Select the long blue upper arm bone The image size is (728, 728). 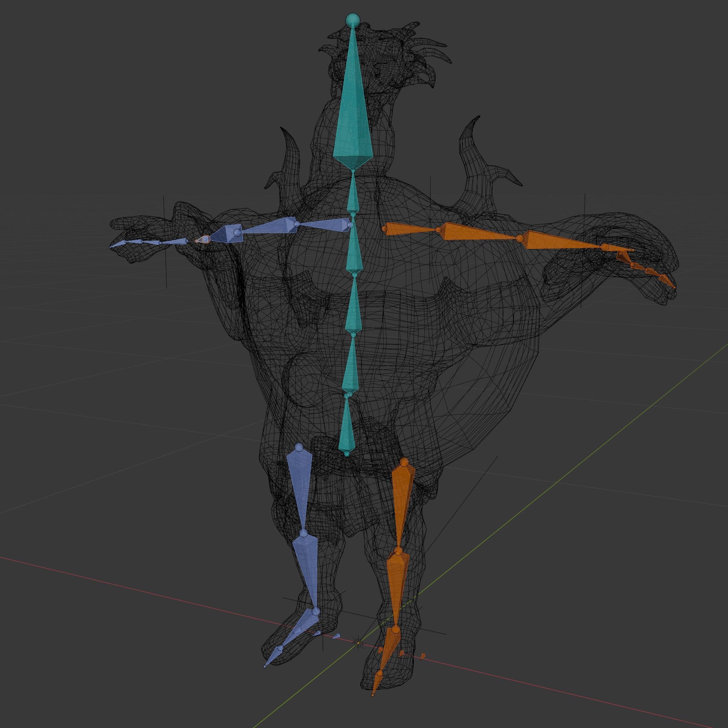pos(269,226)
